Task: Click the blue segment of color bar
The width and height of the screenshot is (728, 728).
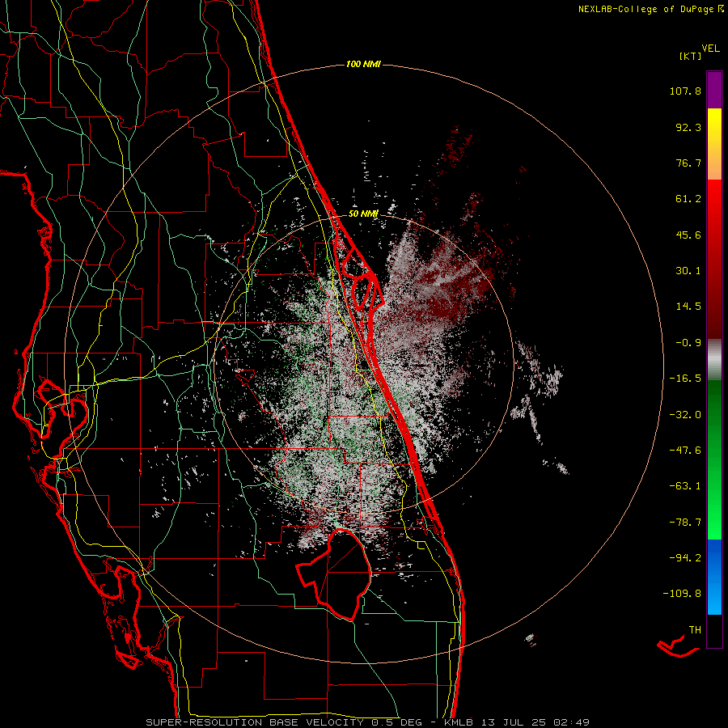Action: click(714, 577)
